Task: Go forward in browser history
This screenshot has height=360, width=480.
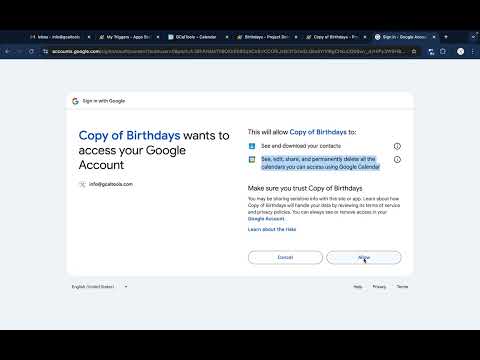Action: click(19, 52)
